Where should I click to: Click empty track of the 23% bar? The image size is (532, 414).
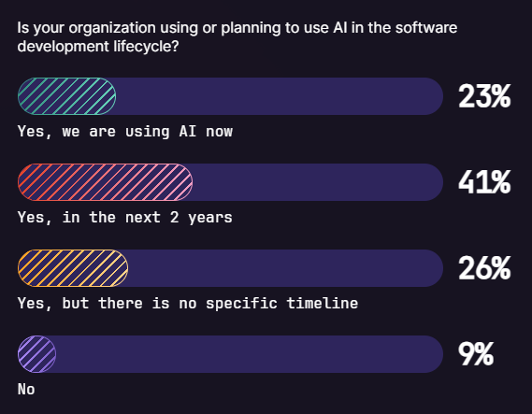tap(280, 96)
